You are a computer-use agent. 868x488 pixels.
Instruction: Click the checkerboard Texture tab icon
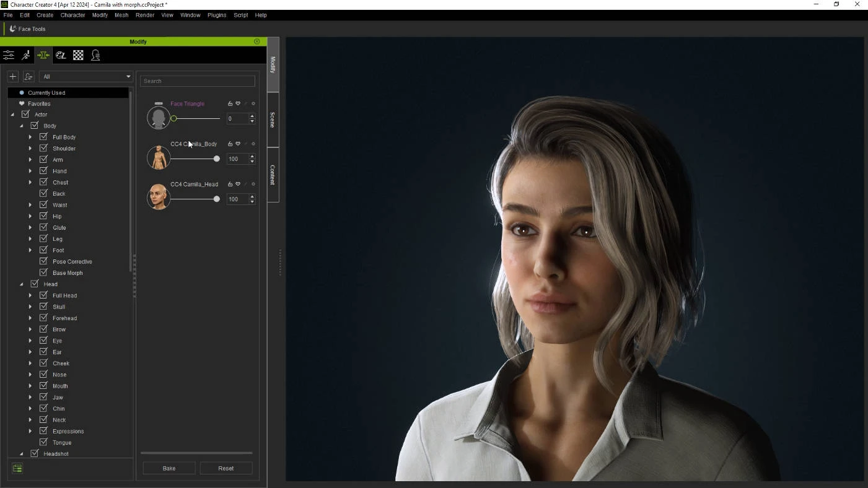pyautogui.click(x=78, y=56)
